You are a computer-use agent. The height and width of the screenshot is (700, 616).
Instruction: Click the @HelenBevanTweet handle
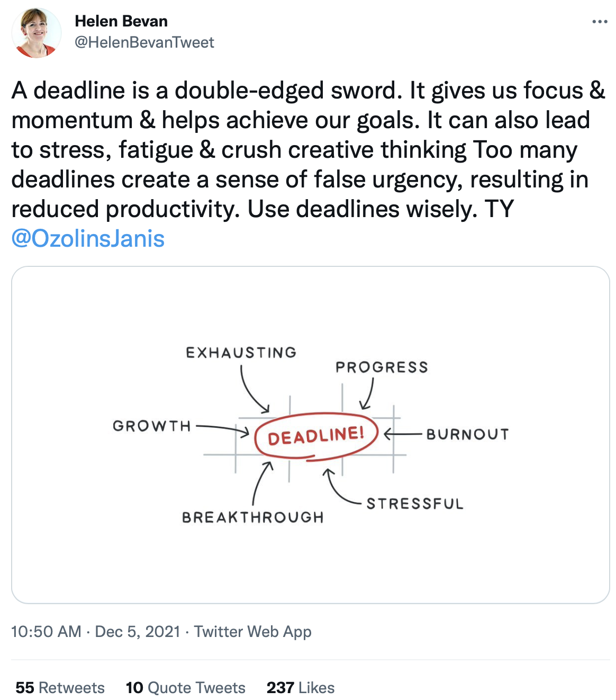[144, 42]
